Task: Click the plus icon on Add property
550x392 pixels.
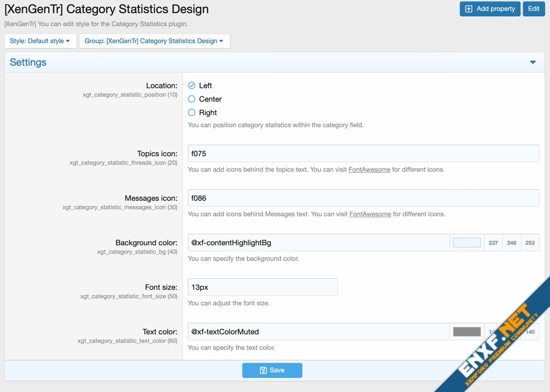Action: tap(469, 9)
